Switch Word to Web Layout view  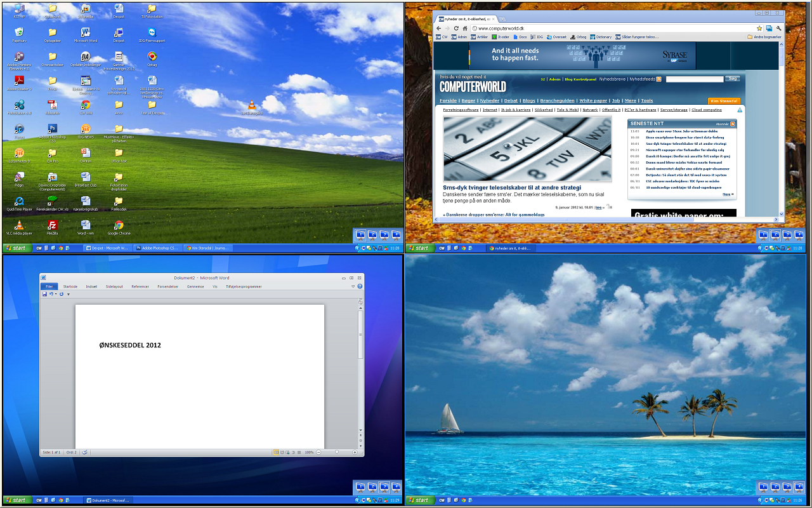pos(287,452)
